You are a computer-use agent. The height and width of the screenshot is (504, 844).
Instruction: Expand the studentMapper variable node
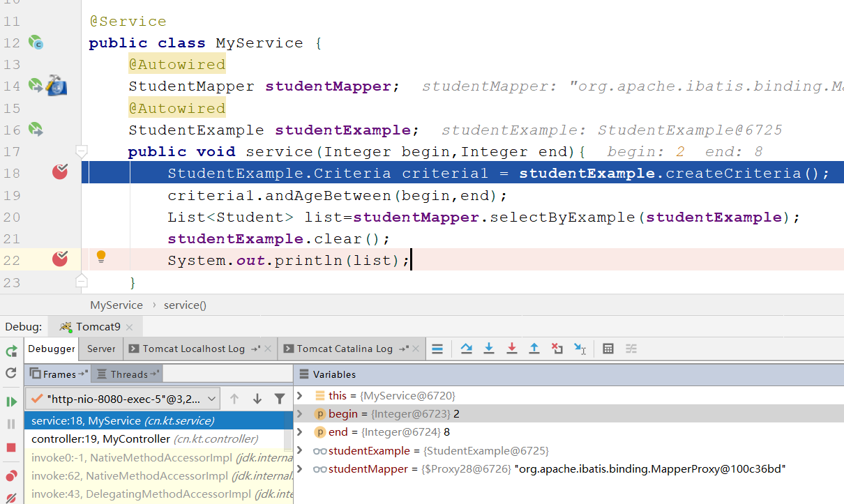[x=300, y=469]
